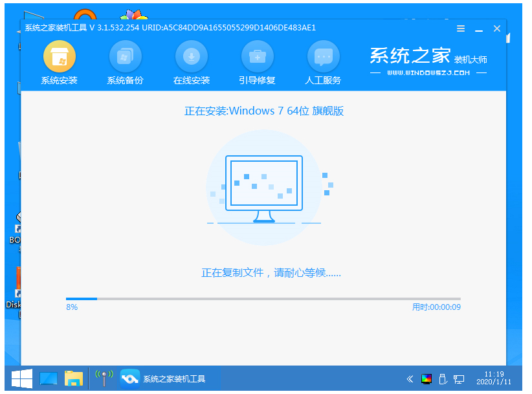Close the 系统之家装机工具 window
The width and height of the screenshot is (532, 394).
pos(497,28)
